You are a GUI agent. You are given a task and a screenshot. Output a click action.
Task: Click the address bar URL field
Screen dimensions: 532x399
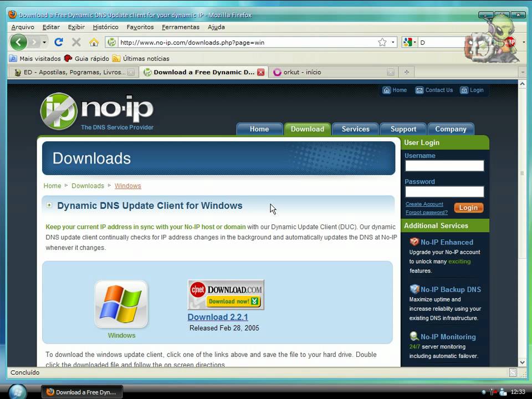(248, 43)
